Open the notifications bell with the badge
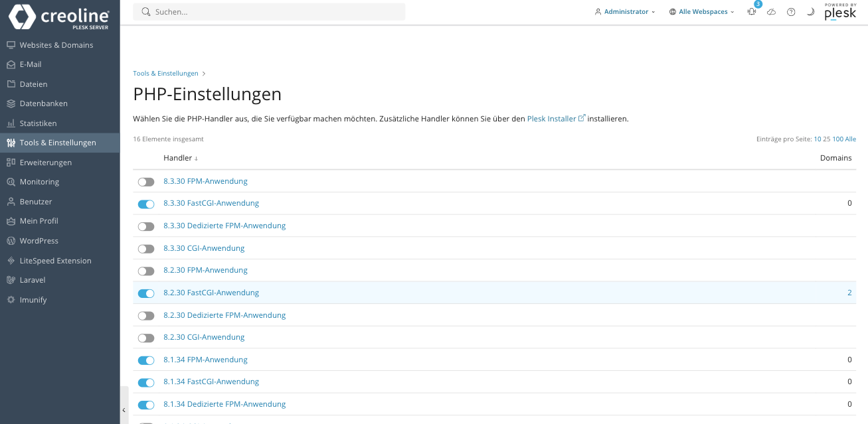Image resolution: width=868 pixels, height=424 pixels. pyautogui.click(x=751, y=11)
